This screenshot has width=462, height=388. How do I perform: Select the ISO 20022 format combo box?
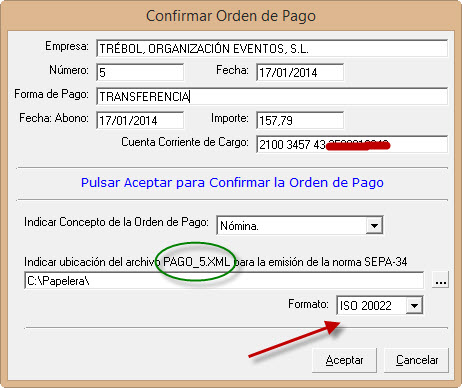pyautogui.click(x=380, y=305)
